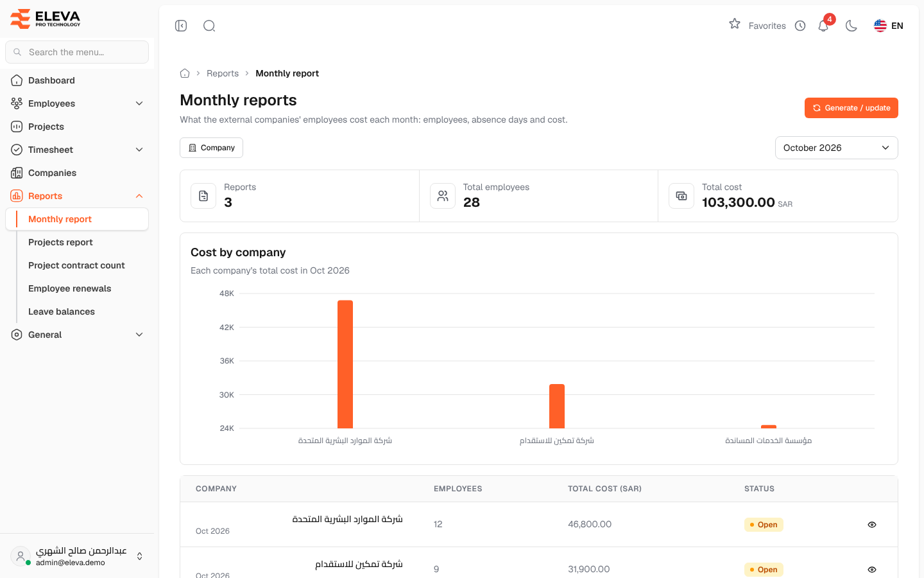Click the EMPLOYEES column header
The height and width of the screenshot is (578, 924).
click(x=458, y=489)
